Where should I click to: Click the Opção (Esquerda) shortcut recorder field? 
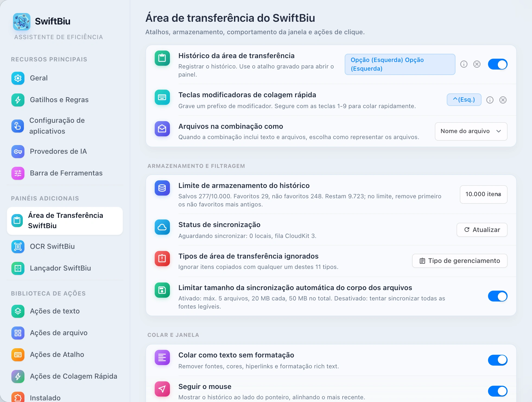coord(400,64)
